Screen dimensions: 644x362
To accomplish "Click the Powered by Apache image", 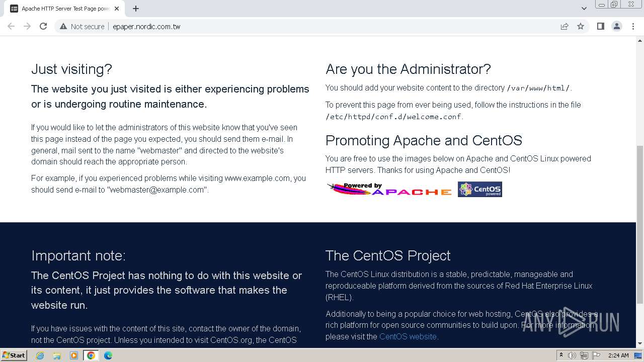I will point(389,189).
